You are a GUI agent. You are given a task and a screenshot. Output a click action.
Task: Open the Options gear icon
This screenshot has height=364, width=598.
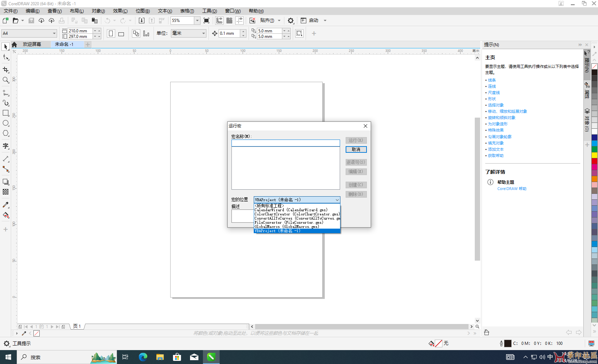291,21
